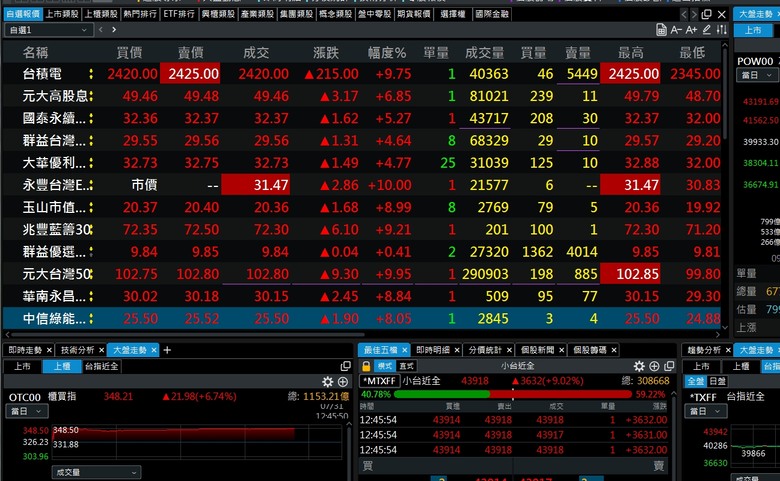This screenshot has width=780, height=481.
Task: Open the 自選1 watchlist dropdown
Action: pos(48,30)
